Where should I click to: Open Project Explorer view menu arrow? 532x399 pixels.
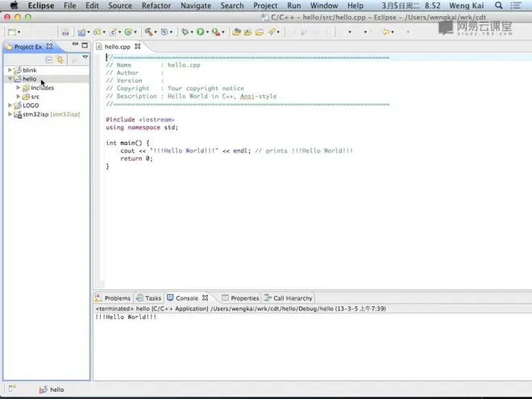point(85,58)
